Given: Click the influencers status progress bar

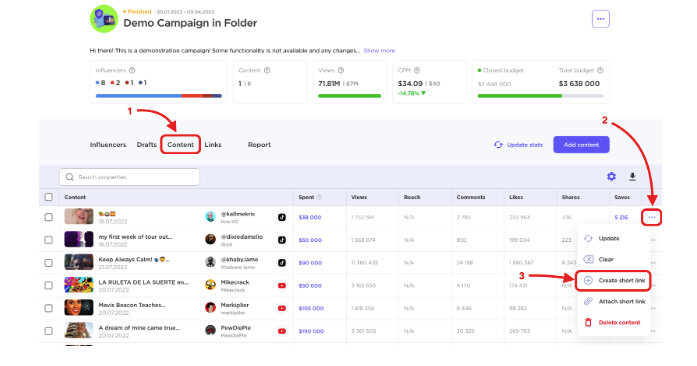Looking at the screenshot, I should click(x=159, y=96).
